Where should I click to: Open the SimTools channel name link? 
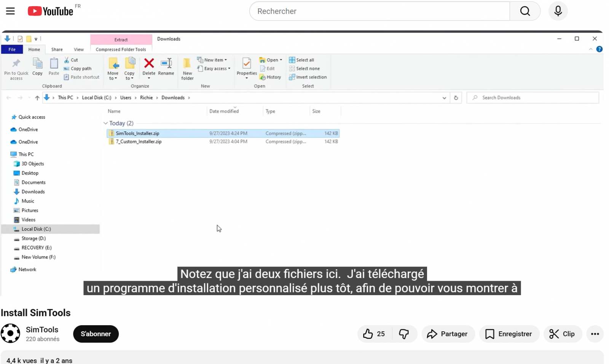pyautogui.click(x=42, y=330)
